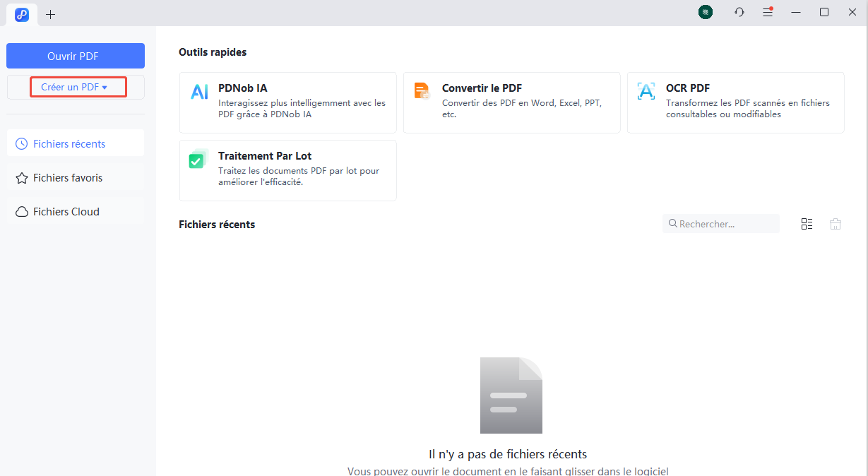Launch the OCR PDF tool
Screen dimensions: 868x476
(x=735, y=102)
